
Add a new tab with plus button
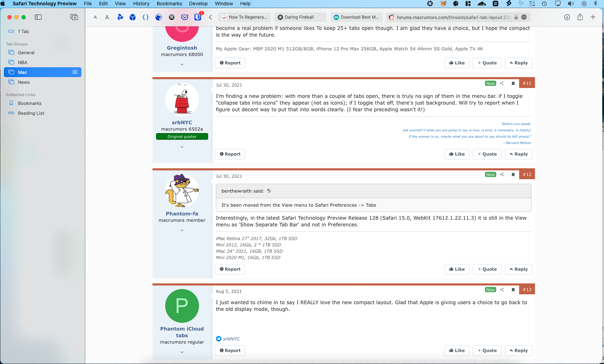593,17
